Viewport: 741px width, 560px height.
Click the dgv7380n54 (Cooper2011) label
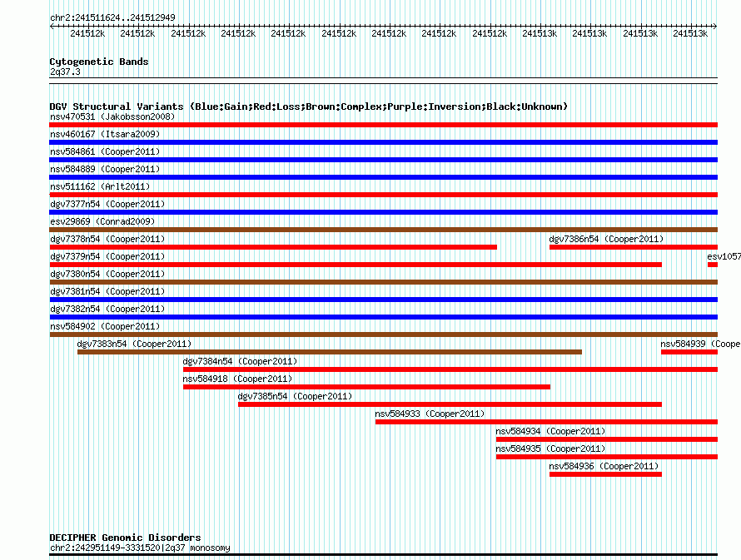click(107, 274)
